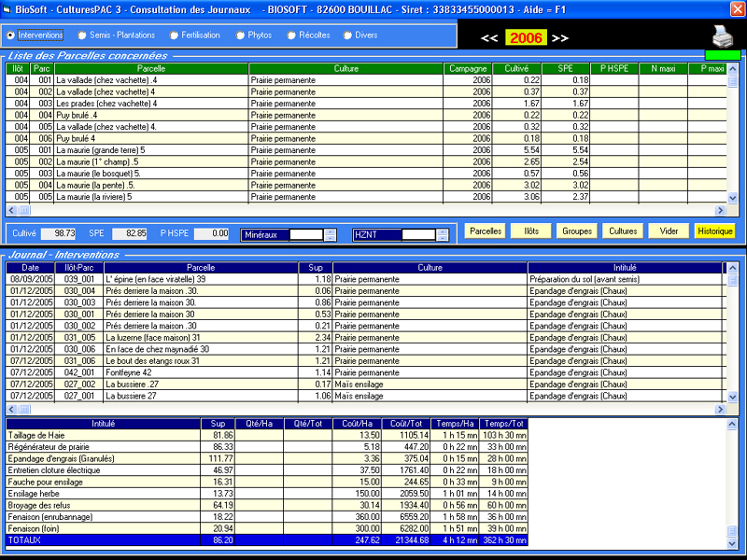This screenshot has height=560, width=747.
Task: Select the "Taillage de Haie" totals row
Action: coord(267,435)
